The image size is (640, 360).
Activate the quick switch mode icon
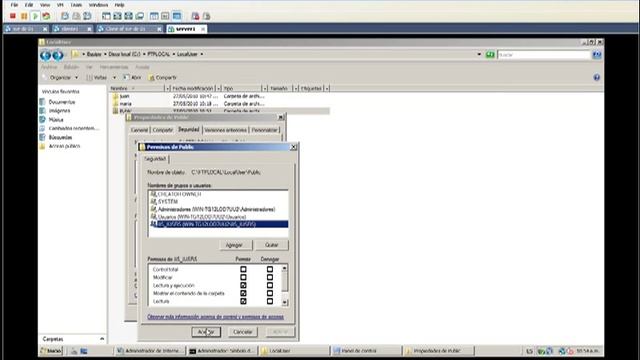point(129,16)
